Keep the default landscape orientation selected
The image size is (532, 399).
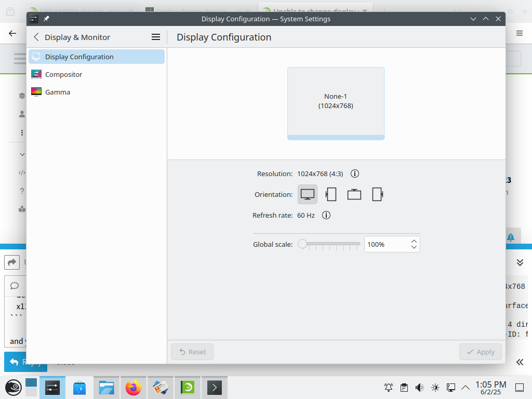(x=307, y=194)
